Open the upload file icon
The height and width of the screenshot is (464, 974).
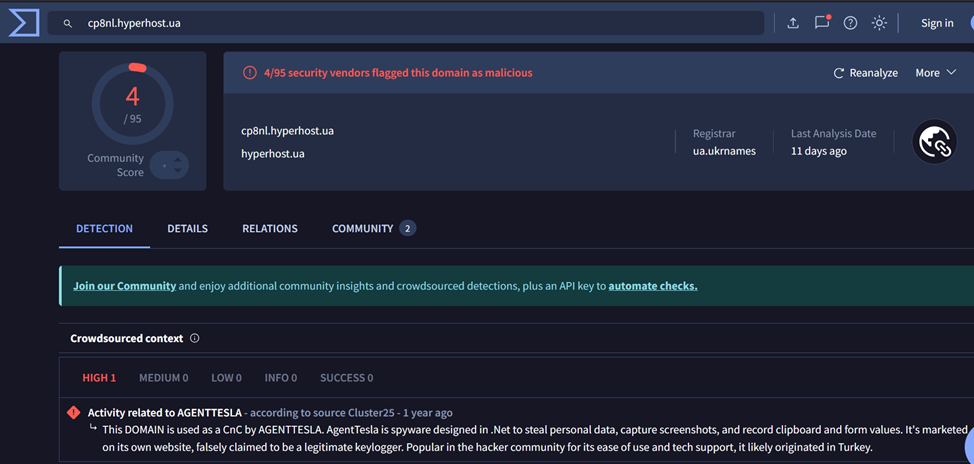(793, 23)
